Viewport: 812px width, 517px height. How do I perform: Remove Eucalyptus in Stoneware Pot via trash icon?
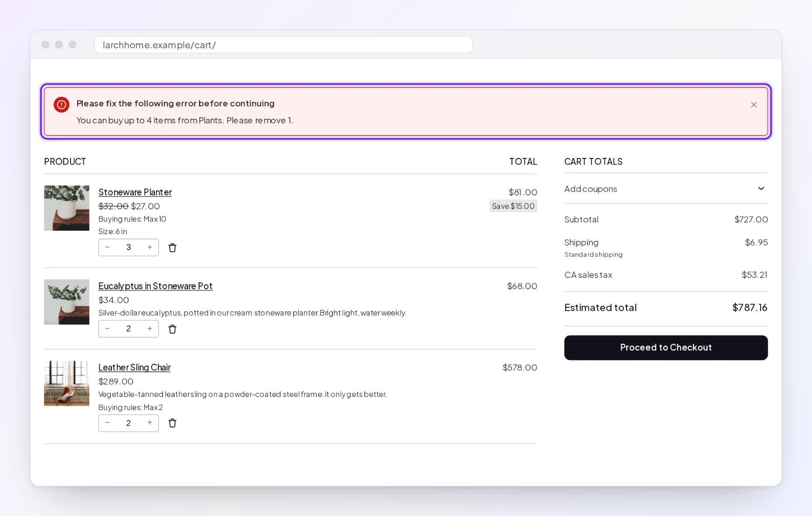172,329
